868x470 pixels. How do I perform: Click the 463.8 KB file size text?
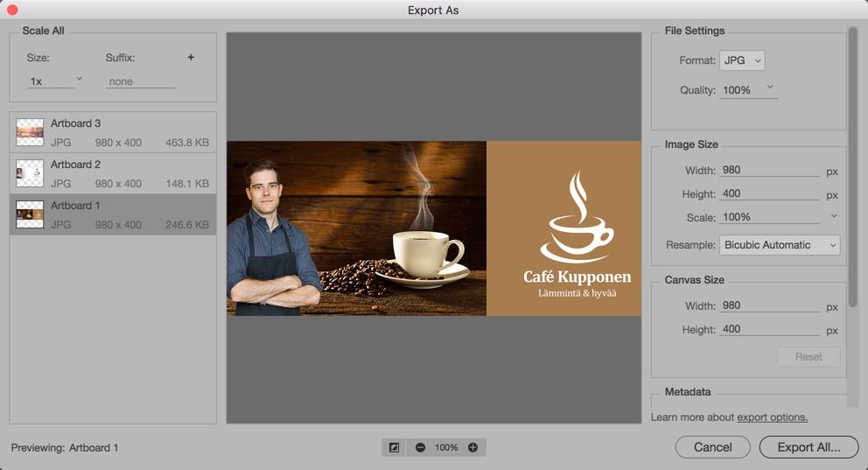[187, 143]
